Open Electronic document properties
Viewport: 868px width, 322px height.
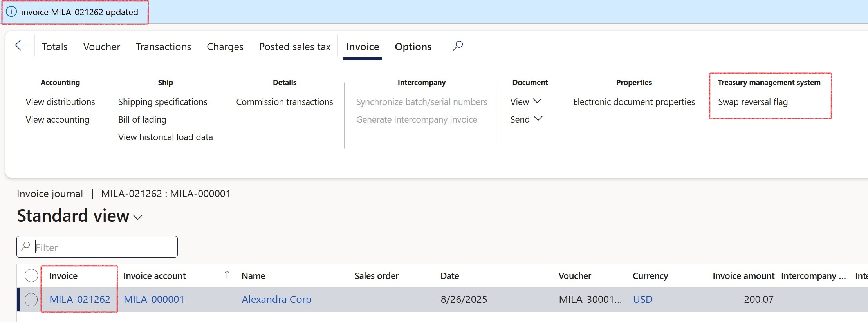pos(633,102)
